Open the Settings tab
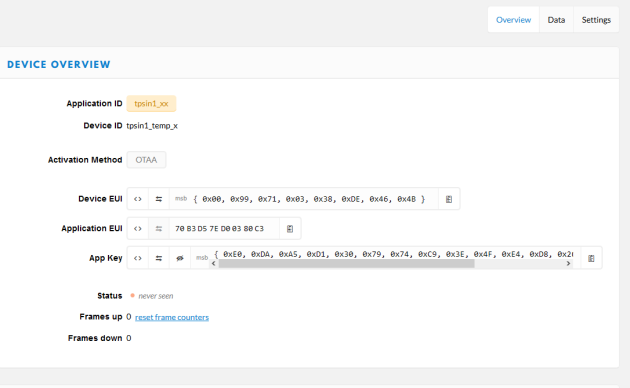The height and width of the screenshot is (388, 630). click(x=596, y=20)
